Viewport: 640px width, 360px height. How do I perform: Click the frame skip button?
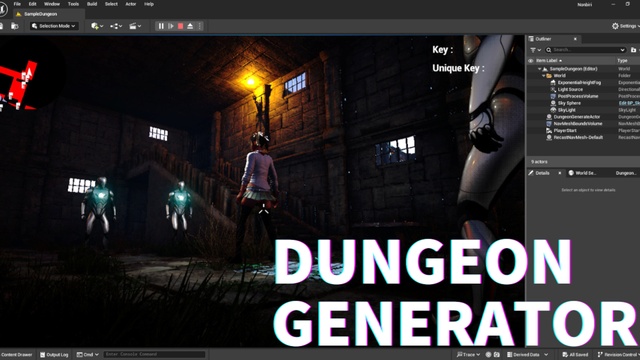[171, 26]
